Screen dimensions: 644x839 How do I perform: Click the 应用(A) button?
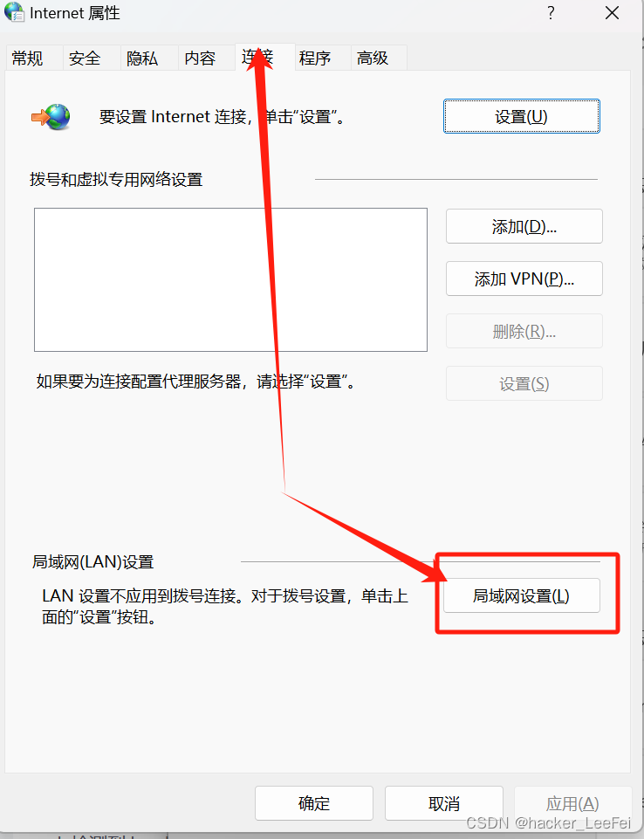coord(572,803)
